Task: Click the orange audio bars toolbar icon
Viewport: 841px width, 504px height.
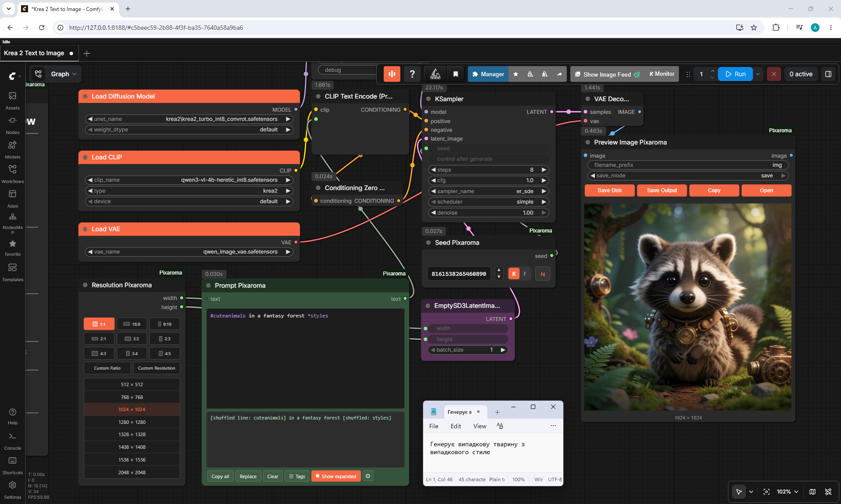Action: coord(392,74)
